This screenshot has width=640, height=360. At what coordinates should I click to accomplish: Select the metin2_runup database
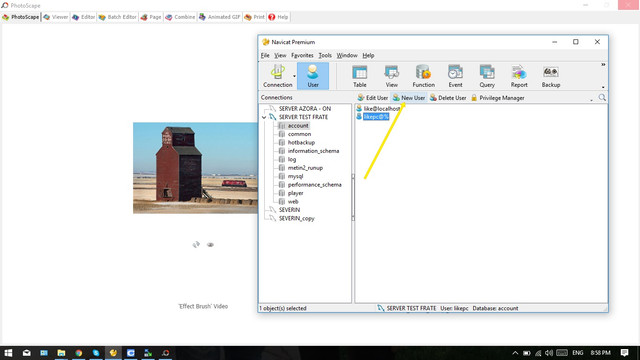pyautogui.click(x=305, y=168)
